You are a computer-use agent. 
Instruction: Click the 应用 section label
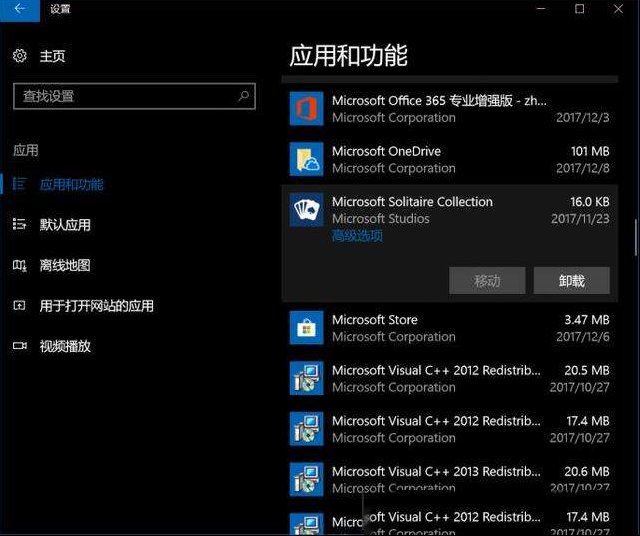coord(25,150)
